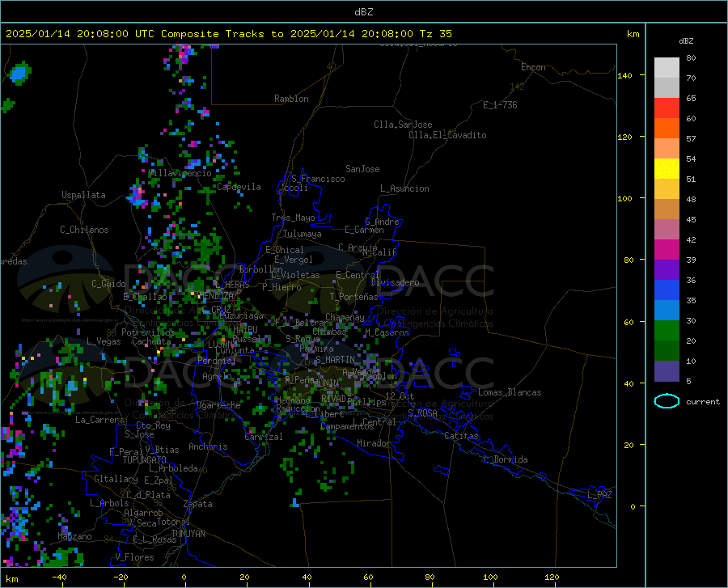Click the 'La_Carrera' place label
The image size is (728, 588).
[x=99, y=420]
